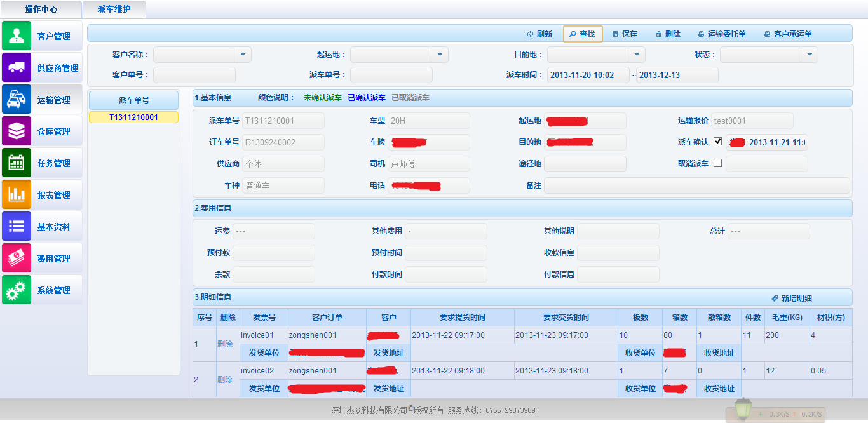Expand the 状态 dropdown list
The image size is (868, 423).
810,55
